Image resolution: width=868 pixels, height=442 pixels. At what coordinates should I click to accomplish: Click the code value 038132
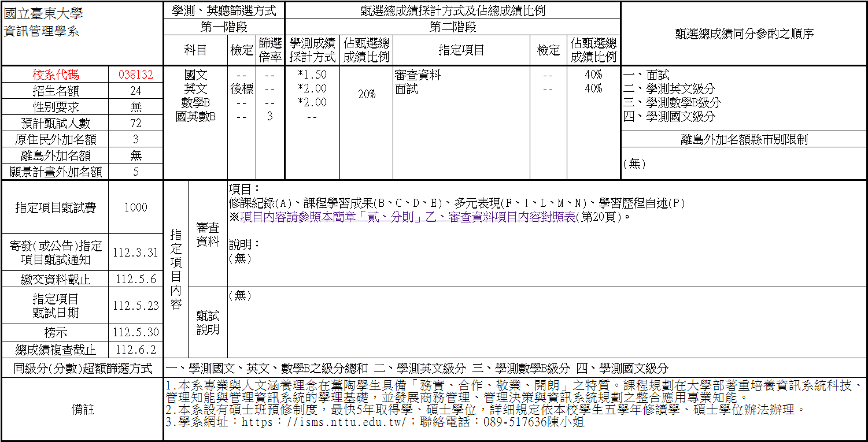[136, 75]
